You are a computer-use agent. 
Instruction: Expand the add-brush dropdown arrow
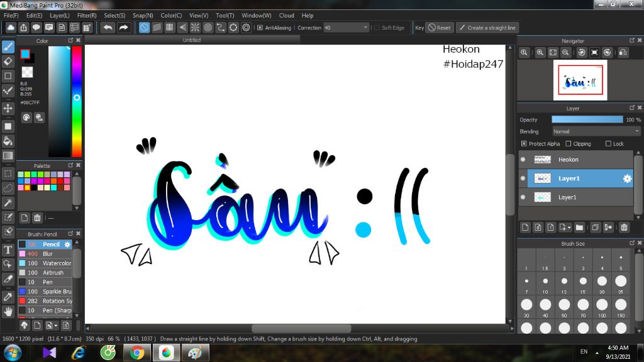[x=56, y=326]
